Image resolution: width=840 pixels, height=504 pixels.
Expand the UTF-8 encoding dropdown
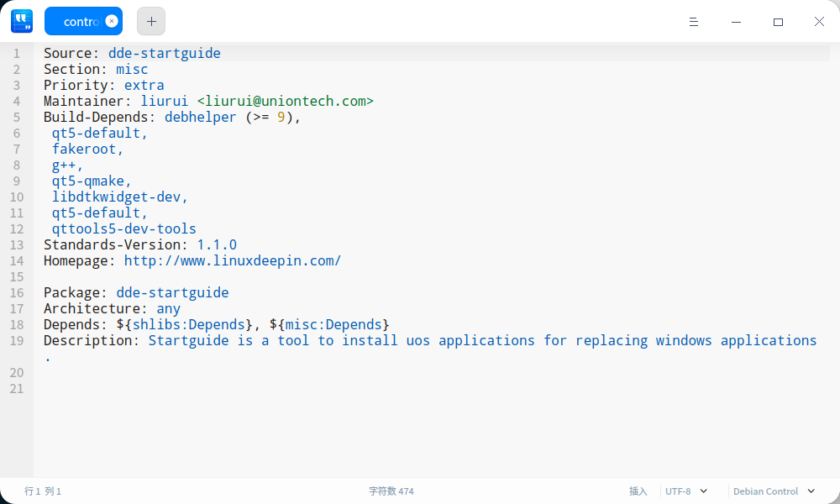tap(686, 491)
